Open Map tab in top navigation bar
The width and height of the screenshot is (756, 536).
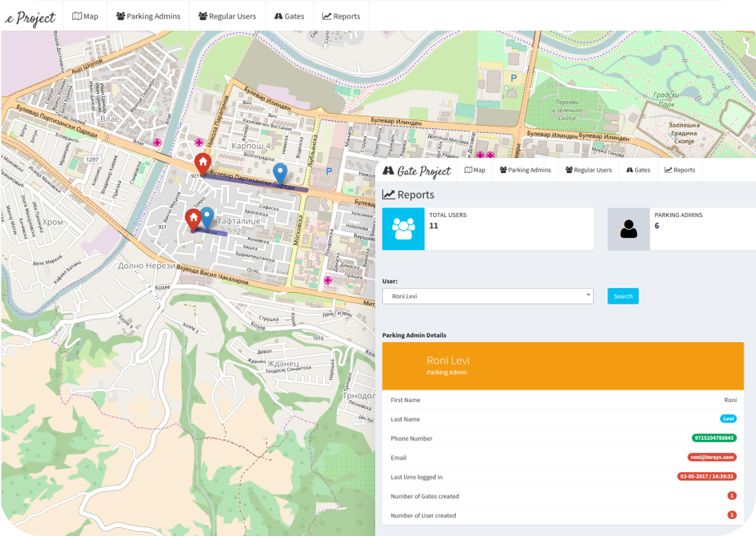85,16
